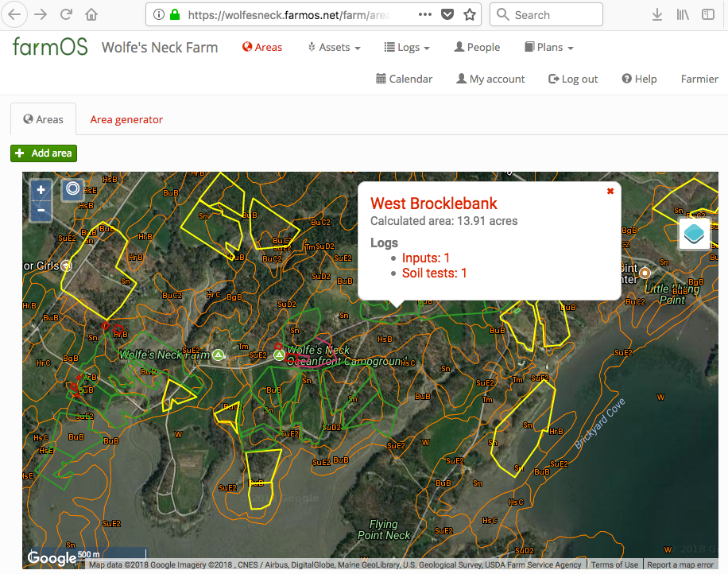Open the map layer switcher
Viewport: 728px width, 574px height.
[x=694, y=235]
